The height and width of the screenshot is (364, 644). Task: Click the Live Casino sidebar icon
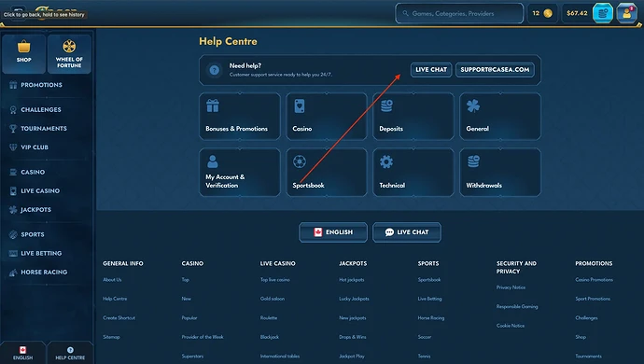[13, 191]
